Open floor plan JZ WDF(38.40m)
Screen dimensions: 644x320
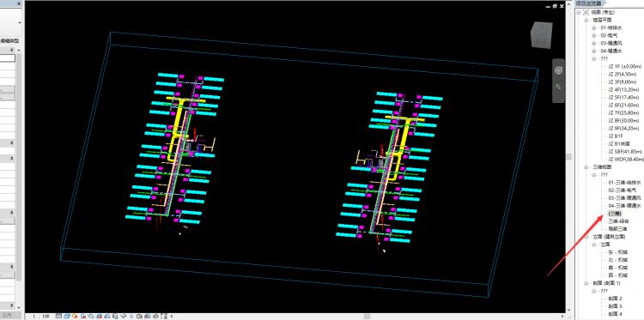pyautogui.click(x=625, y=160)
